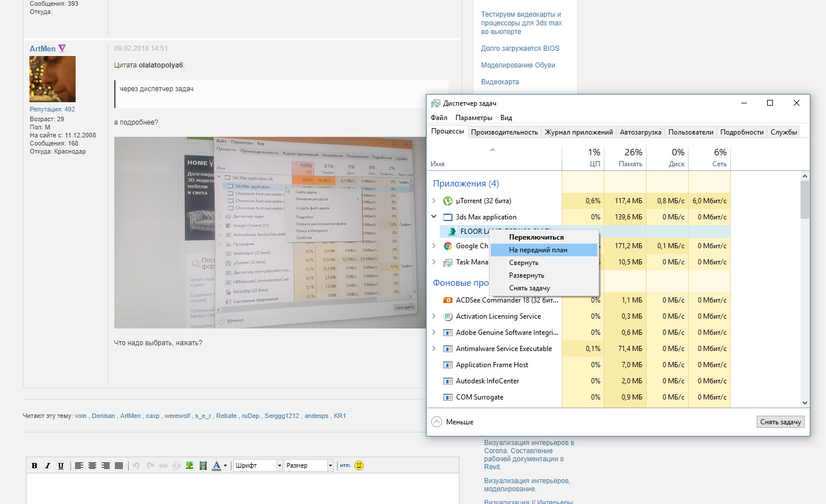Click the purple badge next to ArtMen

coord(62,48)
